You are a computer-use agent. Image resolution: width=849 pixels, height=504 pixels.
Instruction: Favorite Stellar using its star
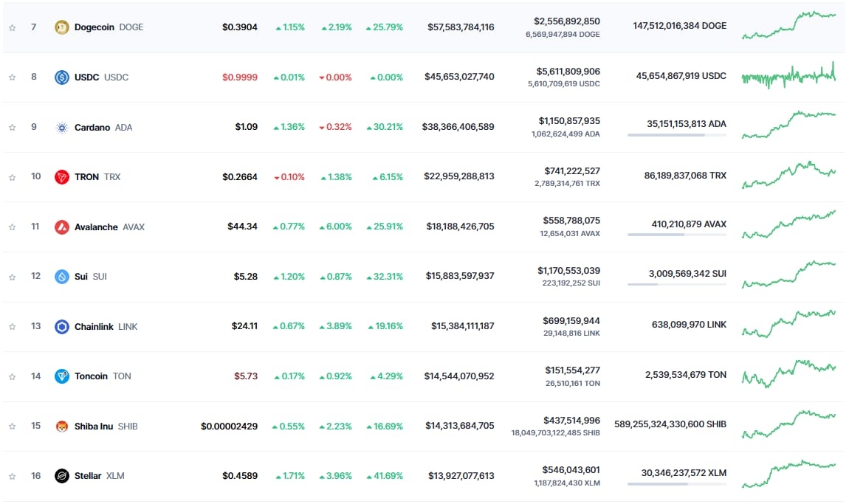13,476
